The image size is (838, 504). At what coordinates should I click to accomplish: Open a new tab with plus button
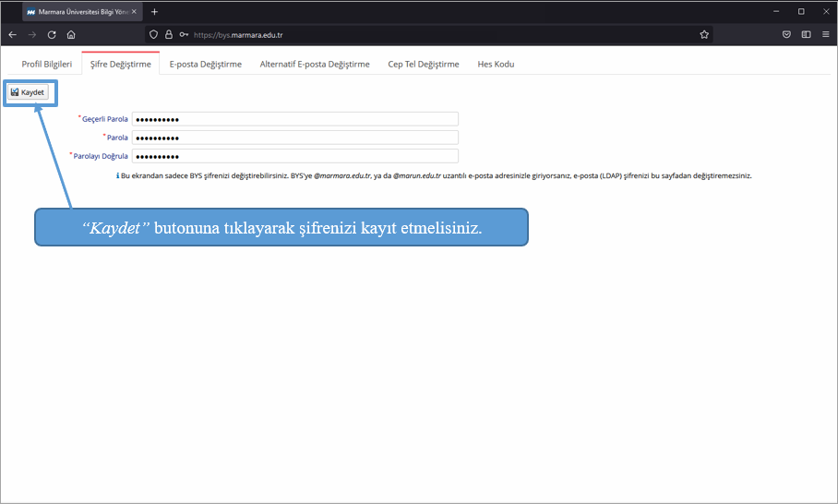pyautogui.click(x=154, y=12)
